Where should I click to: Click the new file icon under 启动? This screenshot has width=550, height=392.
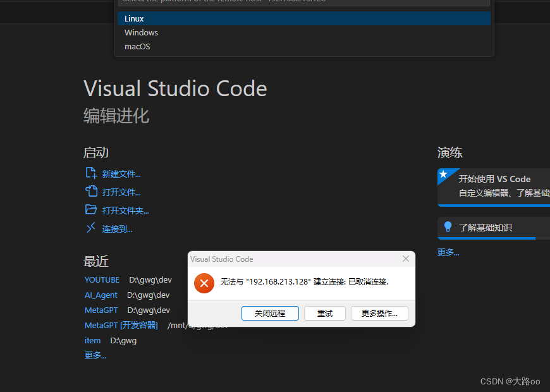(x=91, y=173)
